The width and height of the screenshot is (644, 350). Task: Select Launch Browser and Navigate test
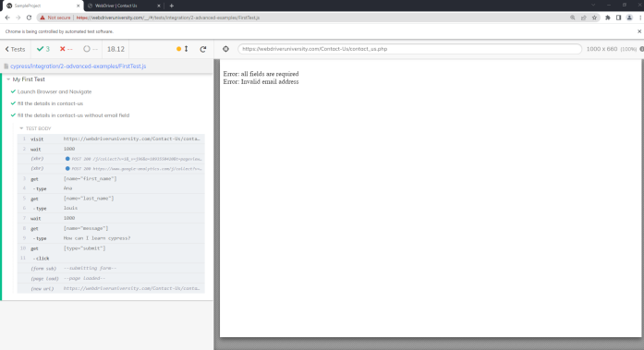[55, 91]
